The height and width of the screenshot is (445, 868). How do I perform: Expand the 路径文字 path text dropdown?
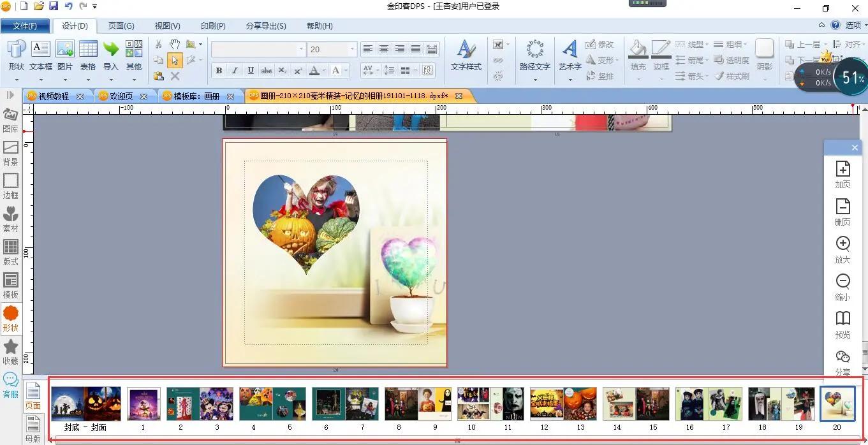click(x=534, y=80)
